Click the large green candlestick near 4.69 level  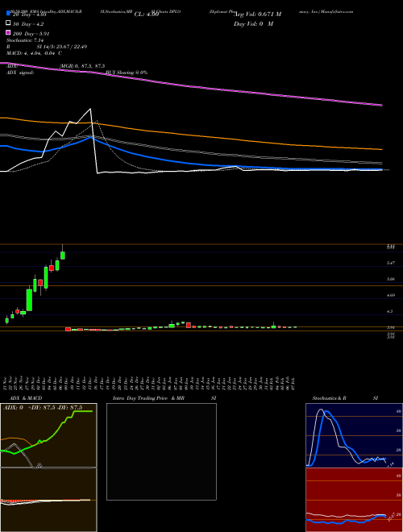(x=30, y=300)
